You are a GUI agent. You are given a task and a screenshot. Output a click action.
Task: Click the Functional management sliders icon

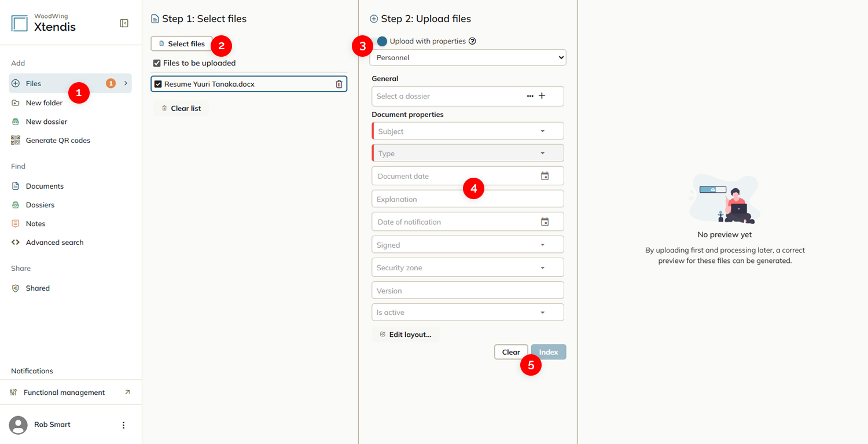[x=14, y=392]
